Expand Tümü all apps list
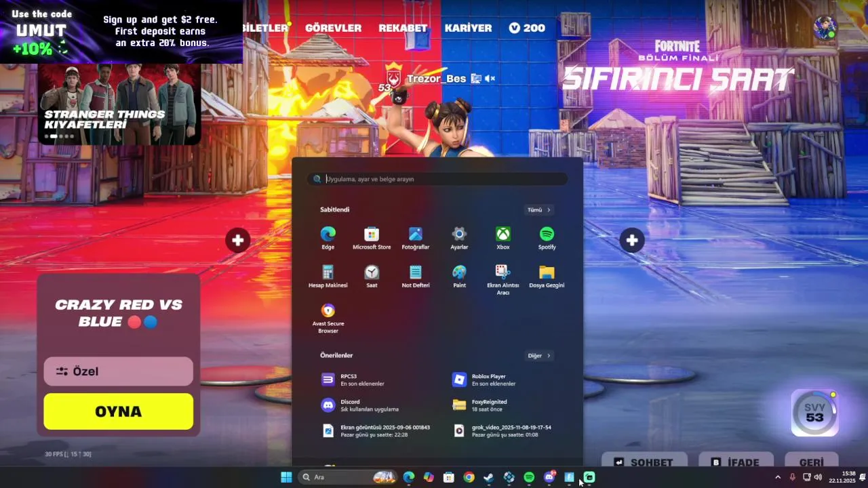Image resolution: width=868 pixels, height=488 pixels. (x=540, y=210)
